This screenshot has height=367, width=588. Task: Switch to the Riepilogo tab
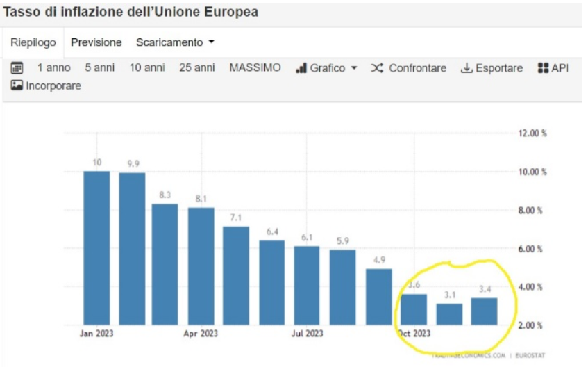(33, 42)
